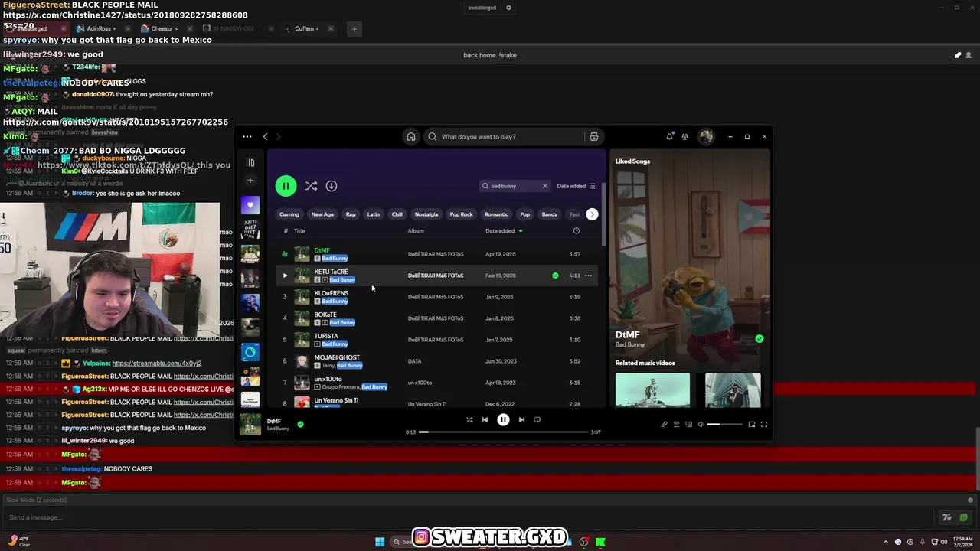Viewport: 980px width, 551px height.
Task: Enter full screen player
Action: point(763,425)
